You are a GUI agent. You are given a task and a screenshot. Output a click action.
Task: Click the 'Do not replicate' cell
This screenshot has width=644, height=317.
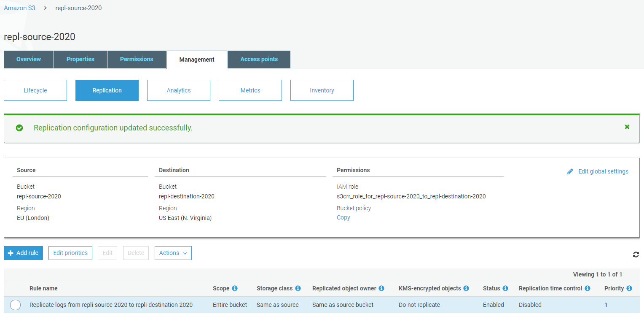coord(419,305)
